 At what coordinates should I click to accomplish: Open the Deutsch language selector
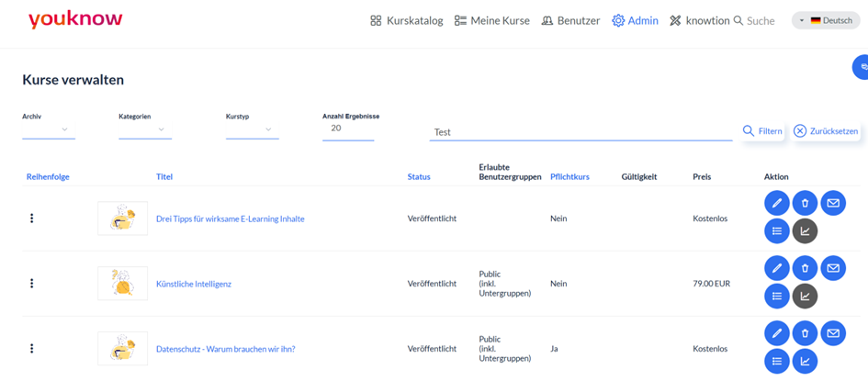point(826,20)
